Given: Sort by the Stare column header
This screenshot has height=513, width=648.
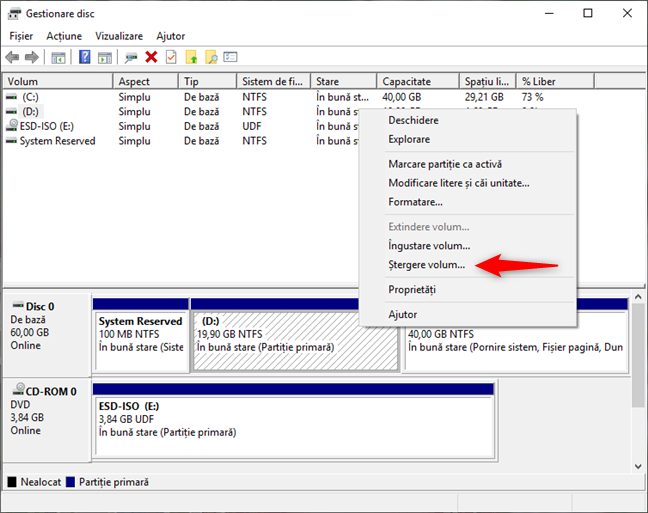Looking at the screenshot, I should [344, 81].
